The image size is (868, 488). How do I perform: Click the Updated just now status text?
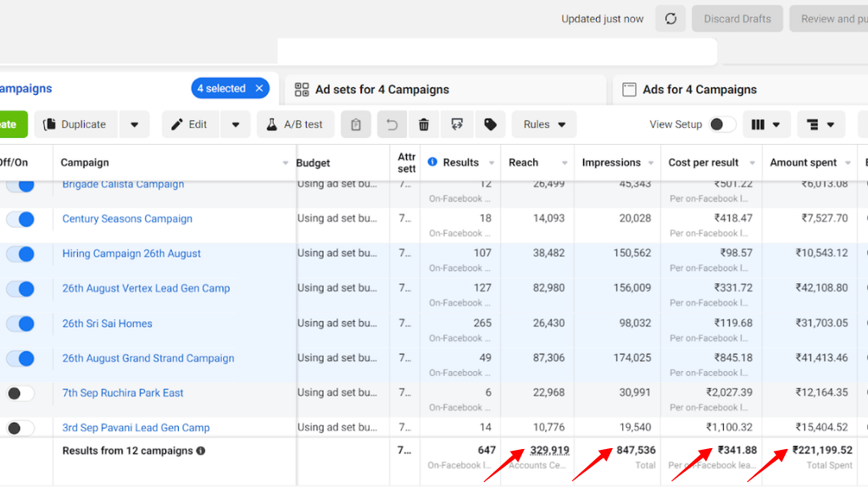[603, 19]
